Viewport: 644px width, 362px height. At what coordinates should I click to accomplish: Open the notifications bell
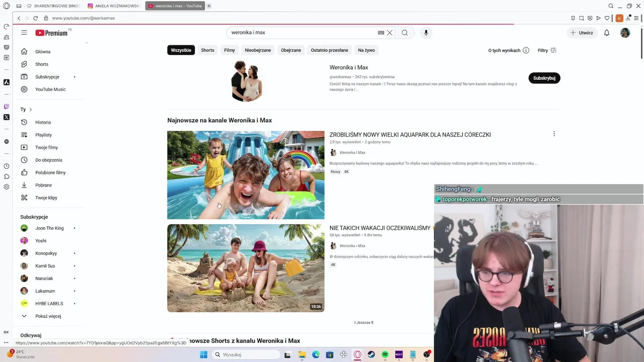tap(607, 33)
